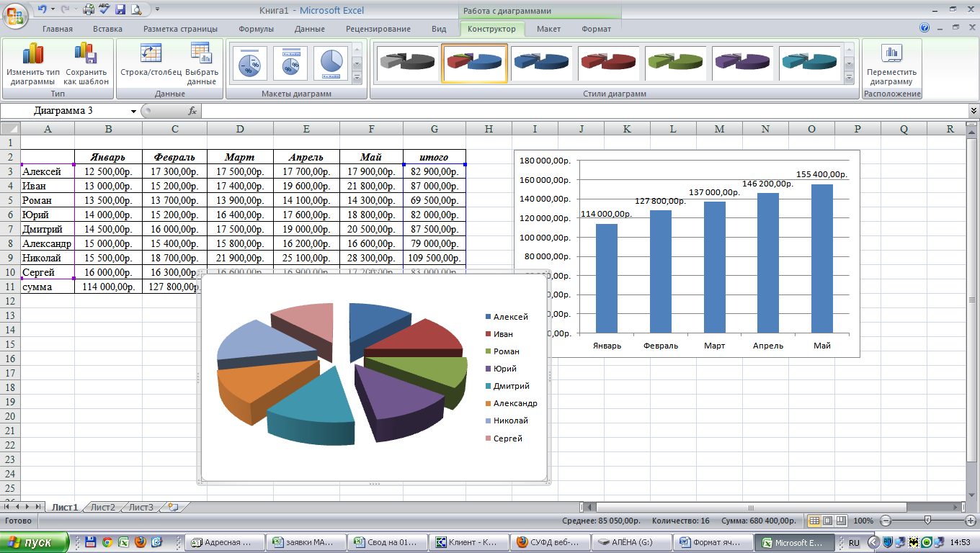Click the 109 500,00р. total cell
This screenshot has width=980, height=553.
coord(435,258)
